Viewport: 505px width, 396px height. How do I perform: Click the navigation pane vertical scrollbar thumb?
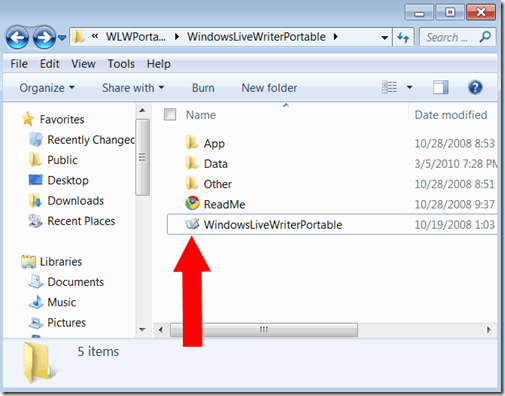pos(142,157)
